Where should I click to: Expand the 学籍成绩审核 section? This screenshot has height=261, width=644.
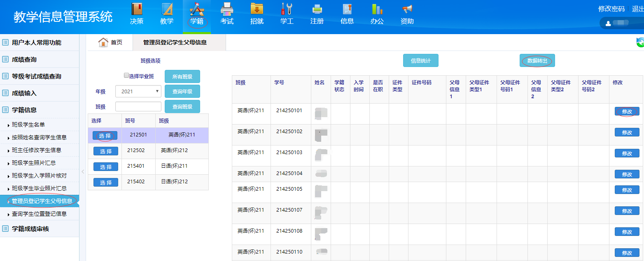[40, 229]
